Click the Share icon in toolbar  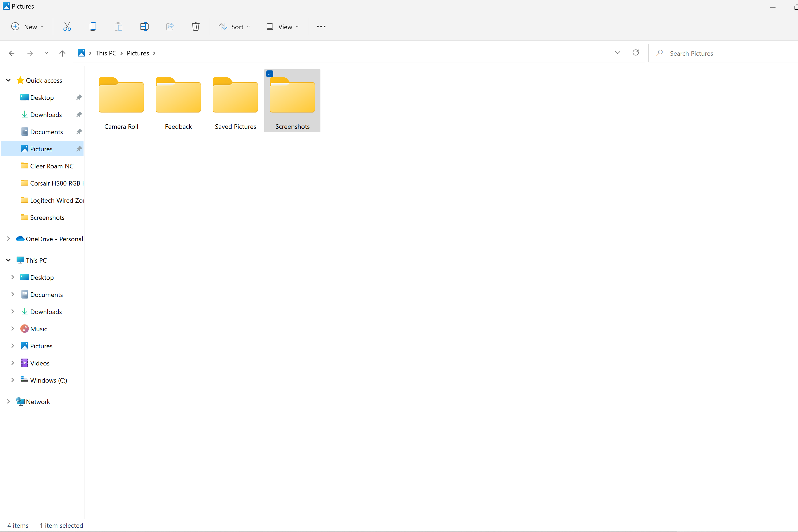click(x=170, y=27)
